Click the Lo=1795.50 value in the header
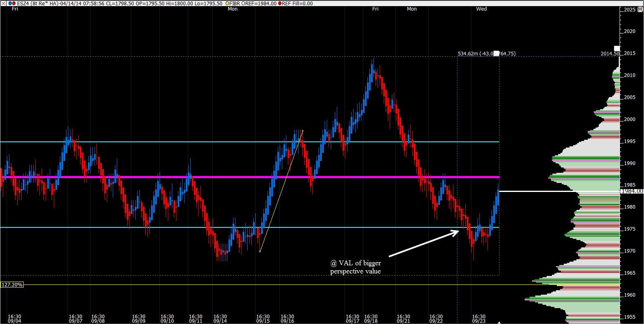 click(208, 3)
